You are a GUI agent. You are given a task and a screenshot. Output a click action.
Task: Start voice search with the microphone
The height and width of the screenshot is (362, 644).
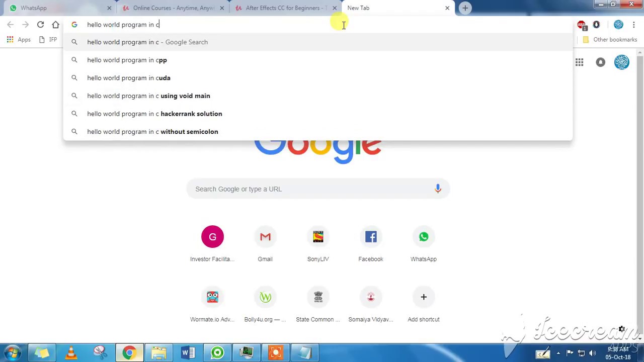pyautogui.click(x=438, y=189)
